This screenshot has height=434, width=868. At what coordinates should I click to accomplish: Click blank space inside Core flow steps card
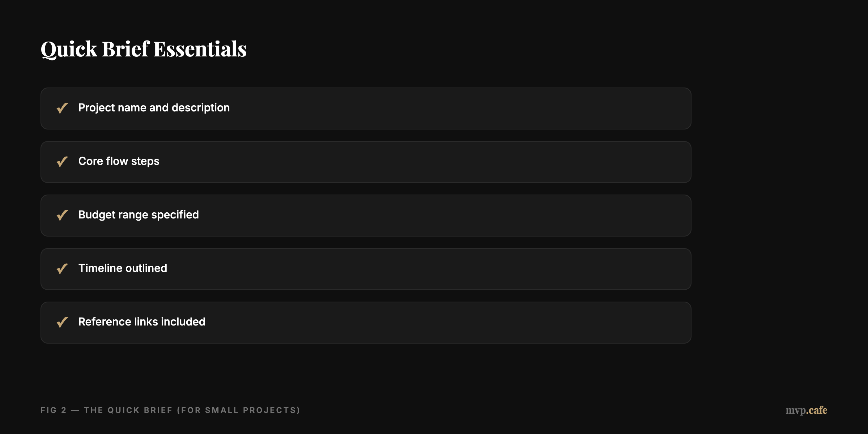434,162
